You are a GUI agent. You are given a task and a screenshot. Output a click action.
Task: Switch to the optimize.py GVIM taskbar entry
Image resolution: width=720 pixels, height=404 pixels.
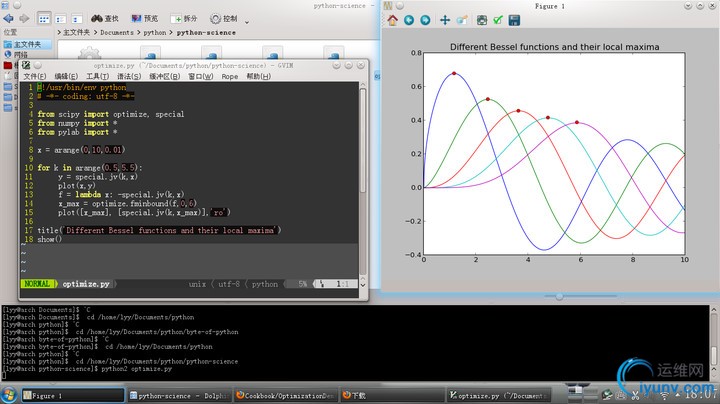pos(498,396)
